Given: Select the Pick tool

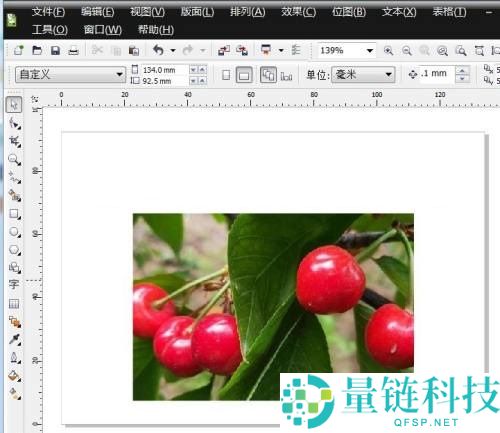Looking at the screenshot, I should click(x=14, y=105).
